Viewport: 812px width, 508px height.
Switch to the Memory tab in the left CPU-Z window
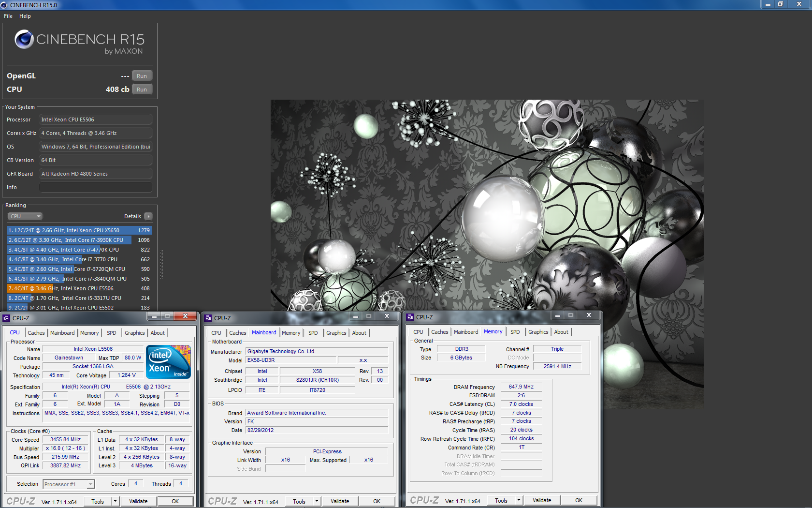(89, 333)
